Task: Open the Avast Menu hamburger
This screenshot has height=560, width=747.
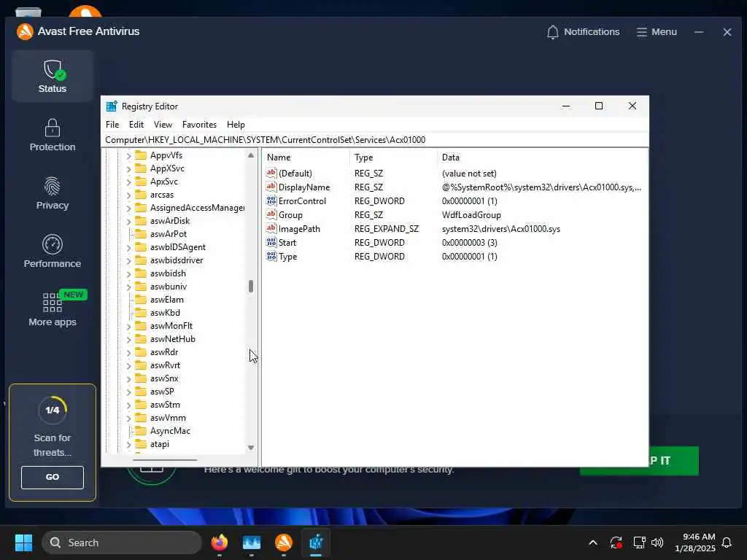Action: (657, 32)
